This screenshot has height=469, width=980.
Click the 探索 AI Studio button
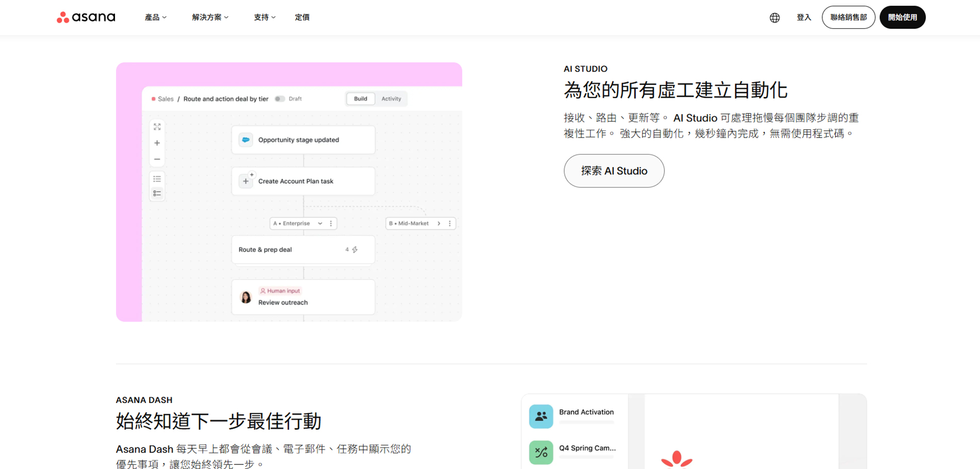(x=614, y=171)
